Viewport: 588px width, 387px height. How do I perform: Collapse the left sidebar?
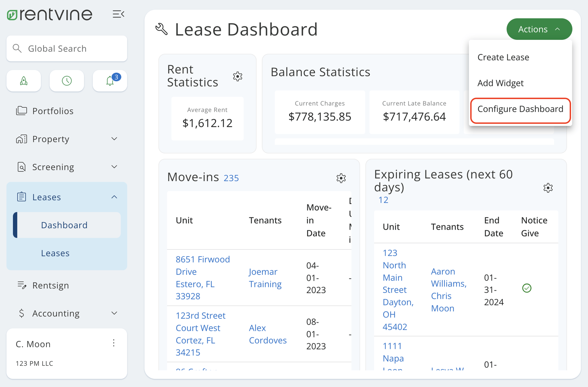pyautogui.click(x=118, y=14)
